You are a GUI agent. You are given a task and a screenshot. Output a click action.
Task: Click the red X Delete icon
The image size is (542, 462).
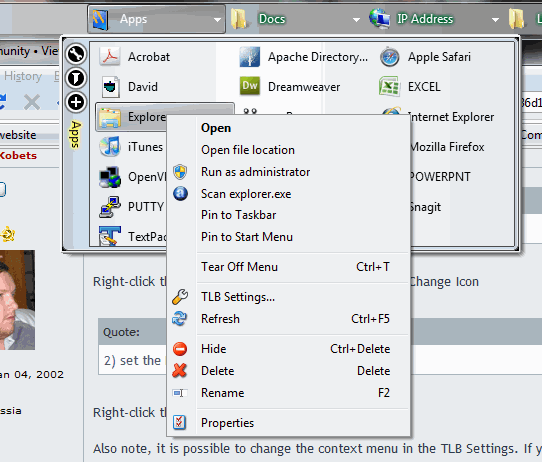pyautogui.click(x=180, y=370)
